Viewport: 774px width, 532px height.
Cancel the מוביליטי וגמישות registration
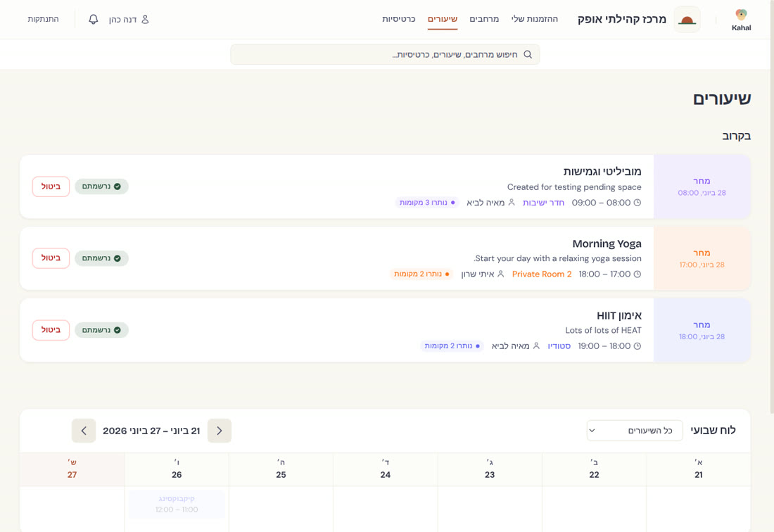pos(51,186)
